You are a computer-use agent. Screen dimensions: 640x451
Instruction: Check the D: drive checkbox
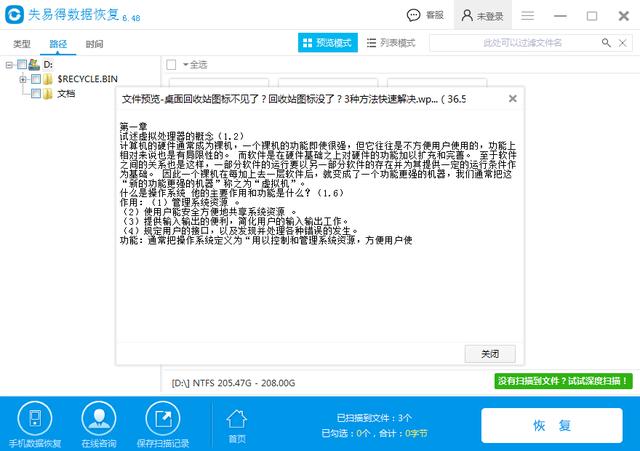coord(22,64)
